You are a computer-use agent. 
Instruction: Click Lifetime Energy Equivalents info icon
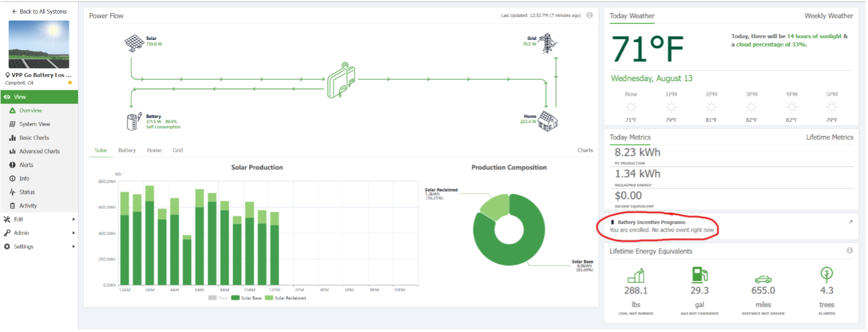pos(849,251)
